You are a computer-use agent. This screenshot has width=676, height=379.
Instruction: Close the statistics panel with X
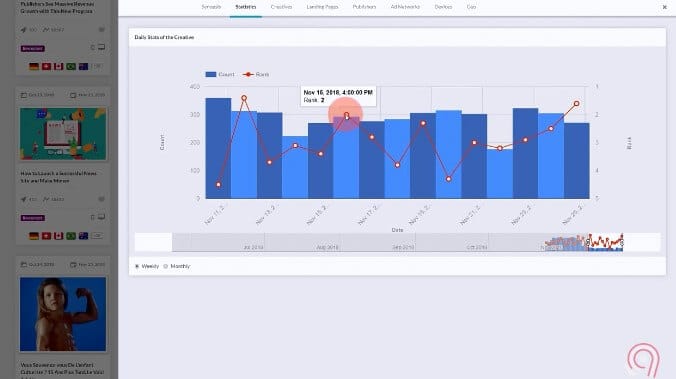point(664,7)
